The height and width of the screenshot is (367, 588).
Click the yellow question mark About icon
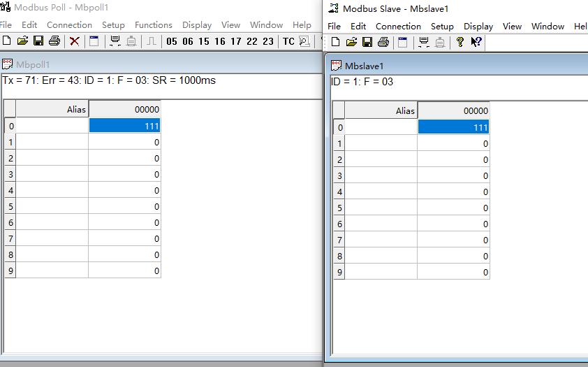(x=460, y=42)
